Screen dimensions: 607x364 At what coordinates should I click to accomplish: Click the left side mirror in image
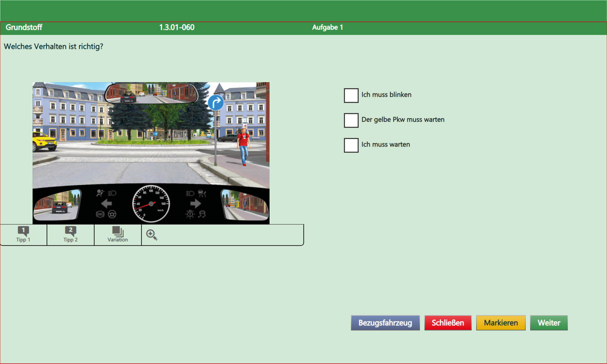57,204
